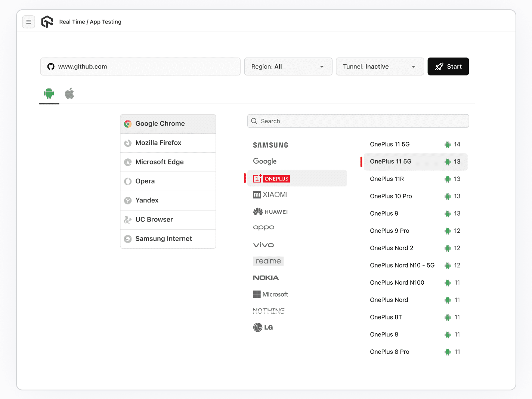Click the www.github.com URL field

(140, 66)
